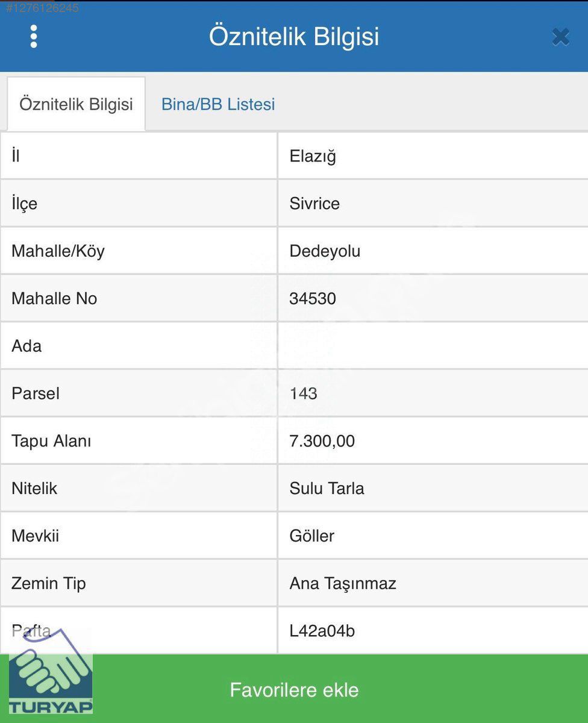This screenshot has width=588, height=723.
Task: Select the Pafta code L42a04b
Action: 322,631
